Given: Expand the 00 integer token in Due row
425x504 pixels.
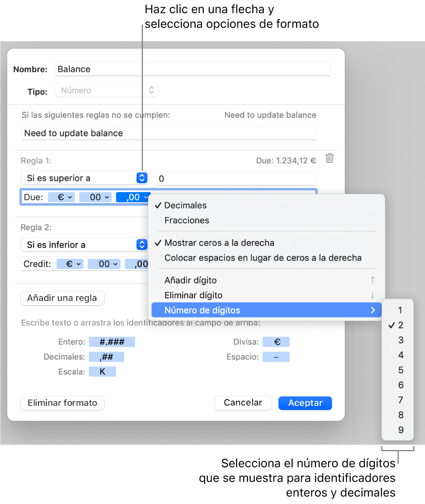Looking at the screenshot, I should [96, 197].
